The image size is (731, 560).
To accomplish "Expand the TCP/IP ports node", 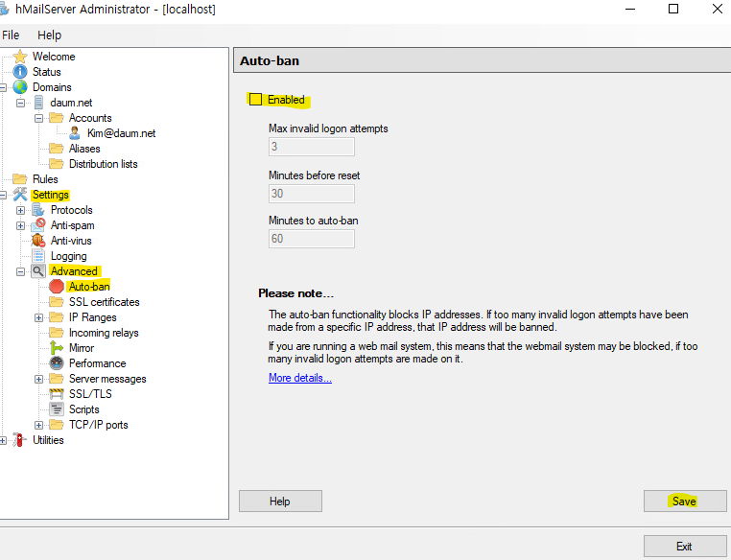I will pos(38,426).
